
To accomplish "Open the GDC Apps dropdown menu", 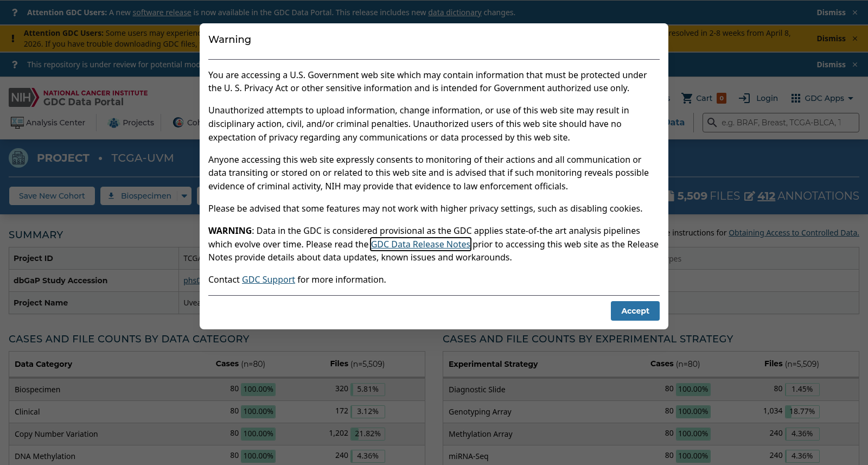I will (x=822, y=98).
